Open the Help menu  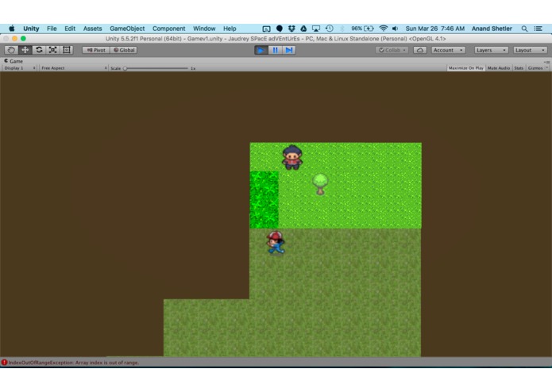coord(230,29)
